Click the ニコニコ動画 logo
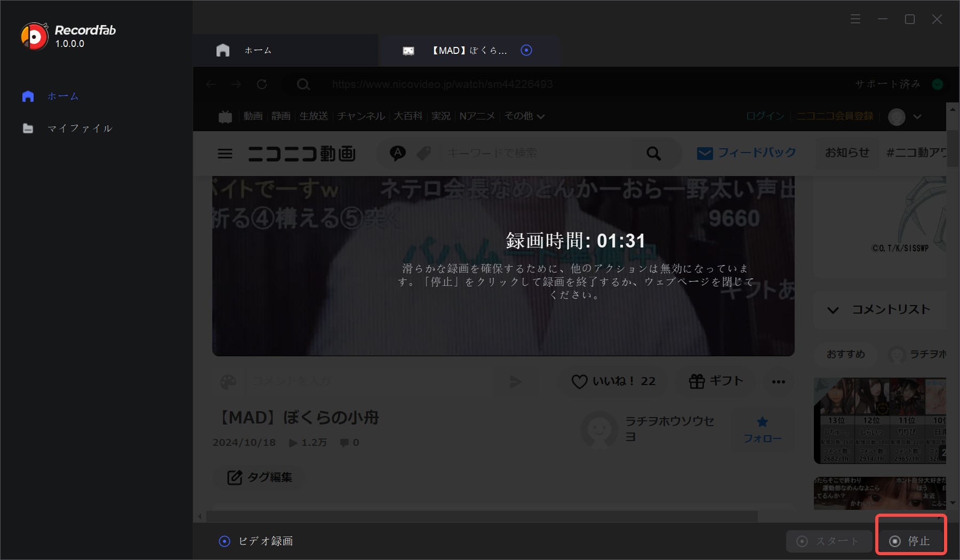Image resolution: width=960 pixels, height=560 pixels. pos(302,154)
